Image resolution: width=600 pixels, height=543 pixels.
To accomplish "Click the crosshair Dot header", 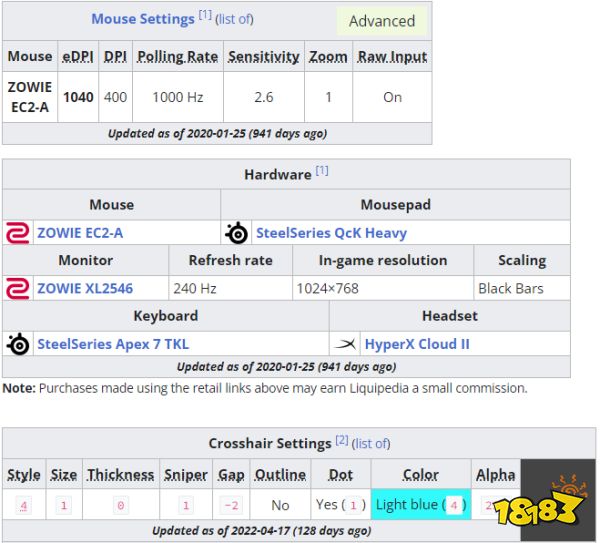I will [x=341, y=475].
